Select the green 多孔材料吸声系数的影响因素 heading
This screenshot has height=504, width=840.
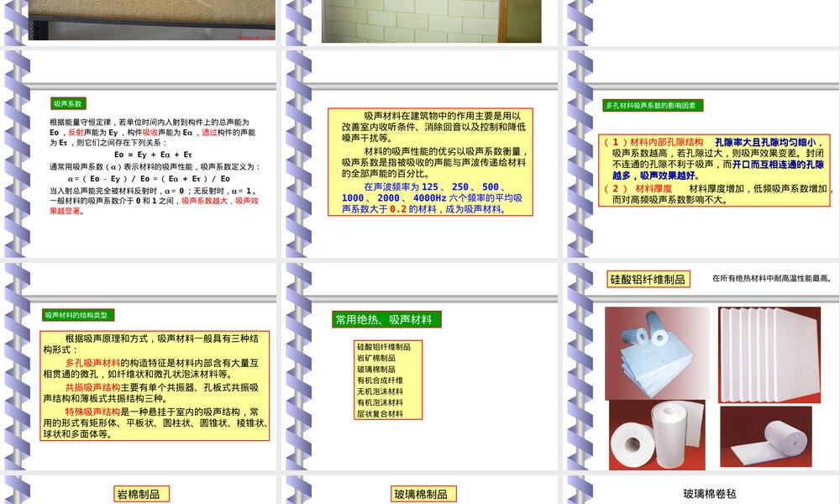(652, 106)
